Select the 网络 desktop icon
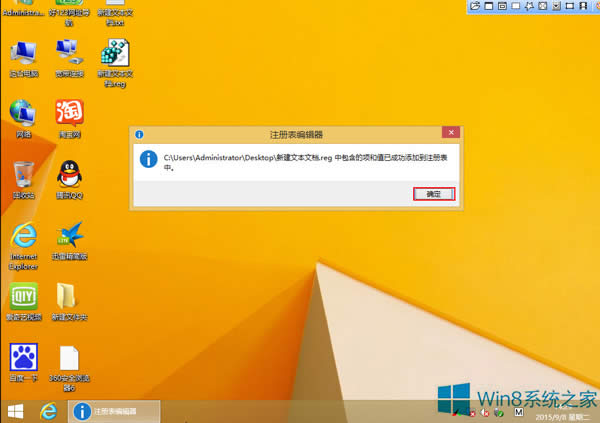 click(24, 119)
